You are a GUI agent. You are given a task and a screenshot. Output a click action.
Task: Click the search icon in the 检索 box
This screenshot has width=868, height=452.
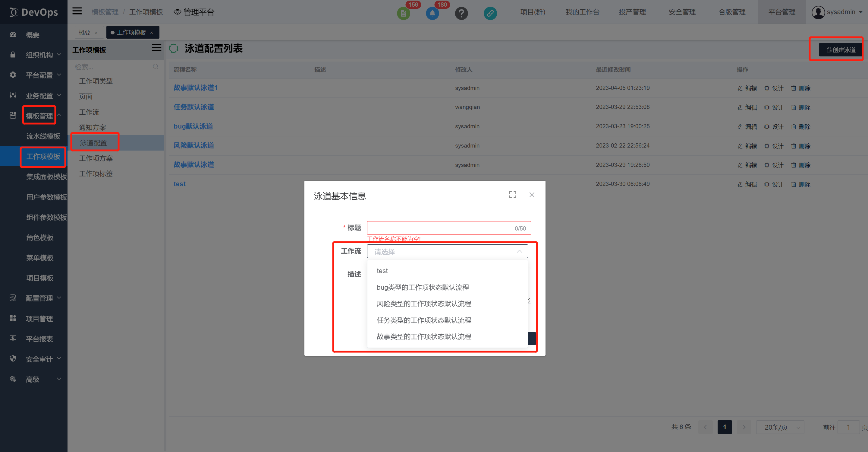coord(155,66)
